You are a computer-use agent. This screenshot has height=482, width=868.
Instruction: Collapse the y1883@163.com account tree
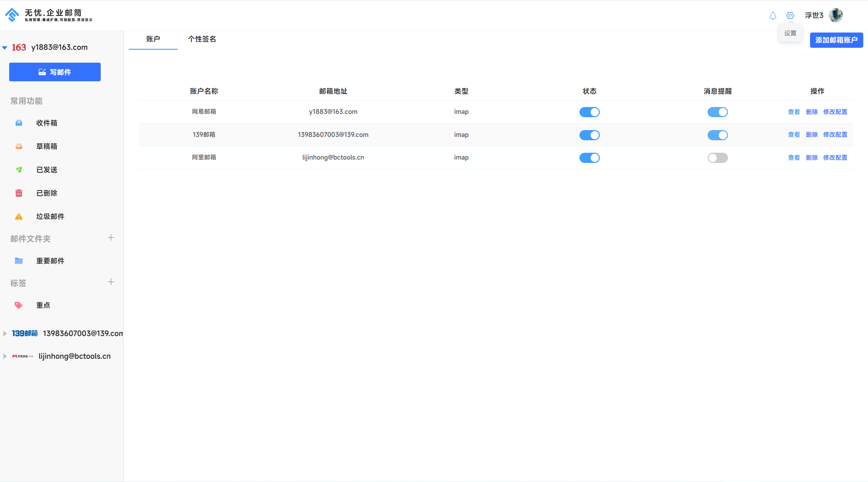(x=5, y=48)
